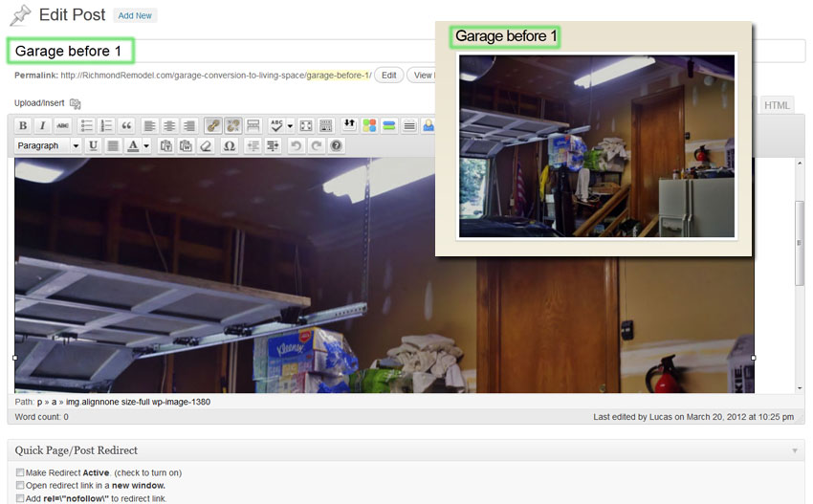Check Make Redirect Active checkbox
This screenshot has height=504, width=813.
[x=20, y=472]
